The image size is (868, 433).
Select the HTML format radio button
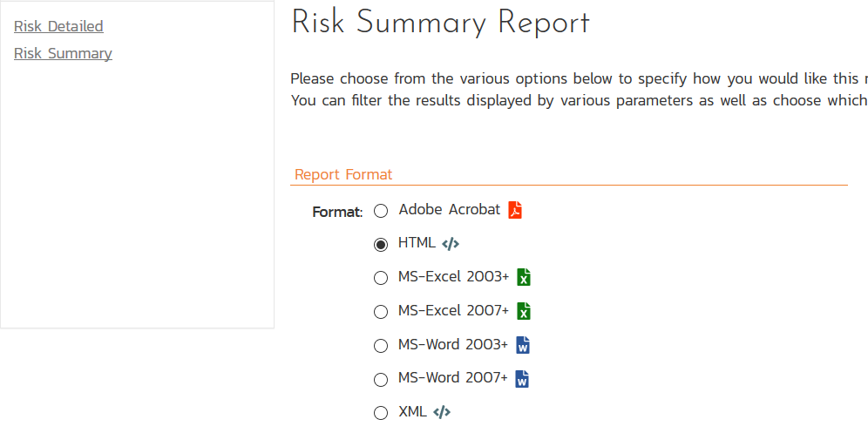click(381, 245)
